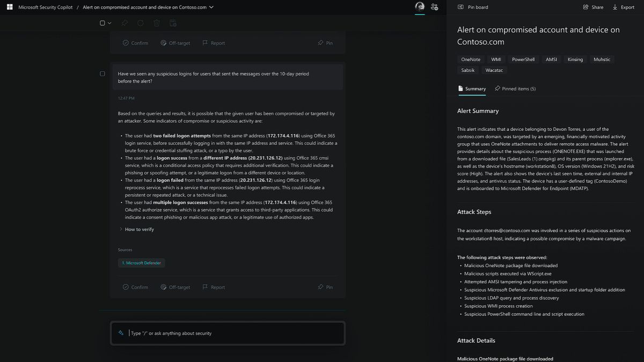Click the OneNote tag
The image size is (644, 362).
tap(471, 60)
